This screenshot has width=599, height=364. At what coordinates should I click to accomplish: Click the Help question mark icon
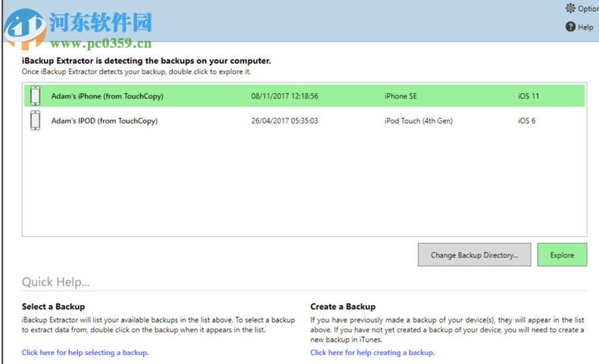[570, 26]
